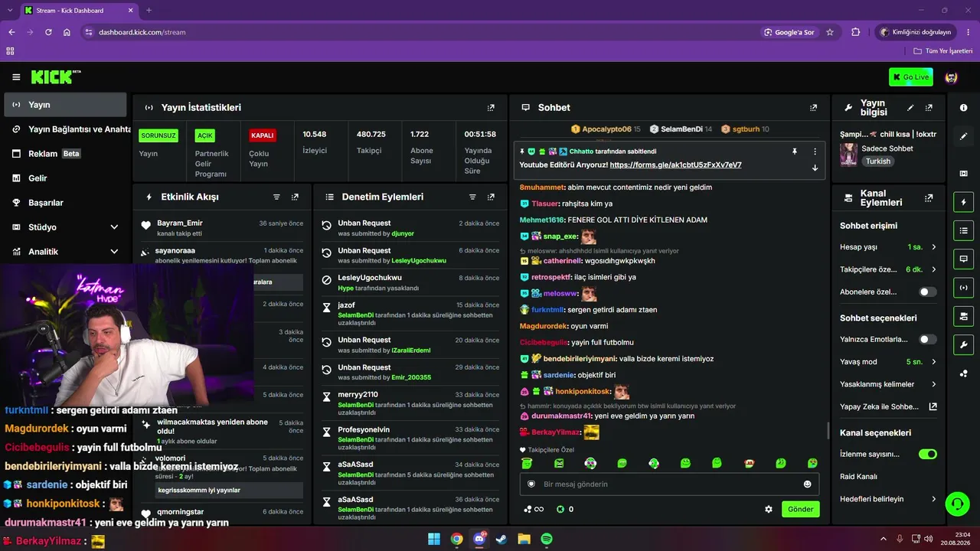
Task: Toggle the stream statistics widget in the right sidebar
Action: 963,287
